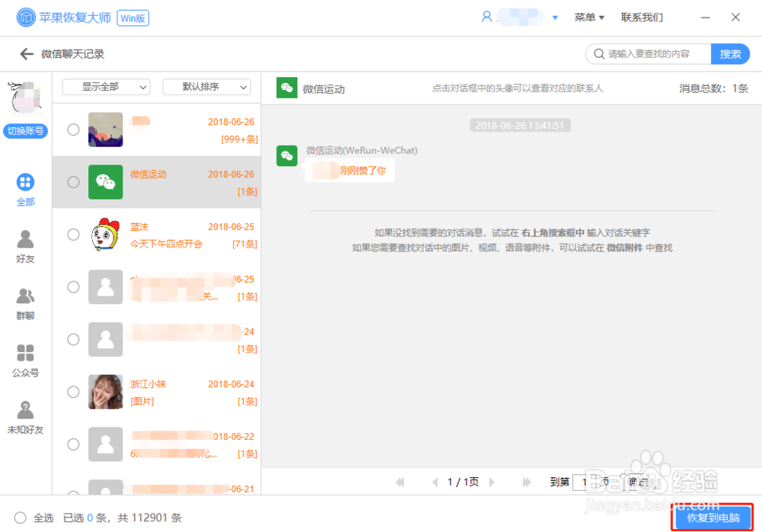Click the 刚刚赞了你 message bubble
This screenshot has height=532, width=762.
coord(350,171)
